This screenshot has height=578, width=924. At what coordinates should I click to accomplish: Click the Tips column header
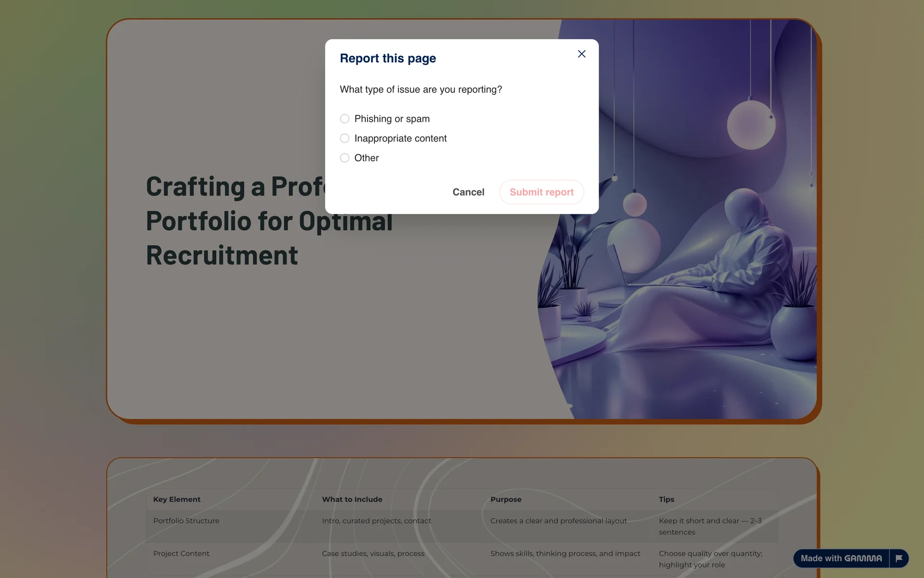pyautogui.click(x=666, y=499)
